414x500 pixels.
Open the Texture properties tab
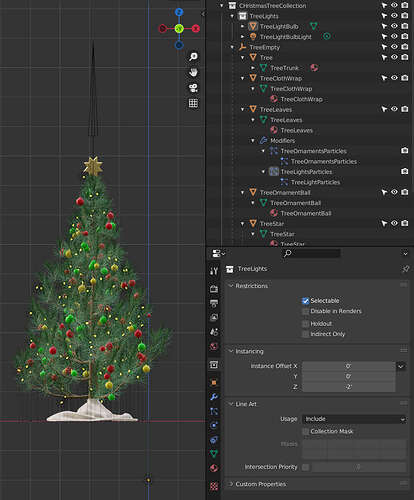tap(214, 486)
